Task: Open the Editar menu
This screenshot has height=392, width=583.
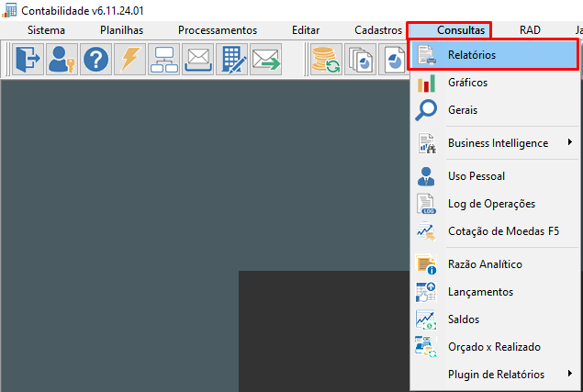Action: pyautogui.click(x=306, y=30)
